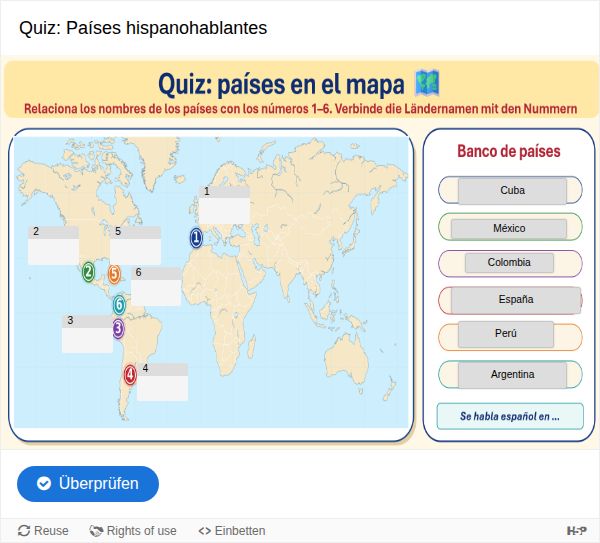
Task: Select the Cuba country tile
Action: (x=512, y=191)
